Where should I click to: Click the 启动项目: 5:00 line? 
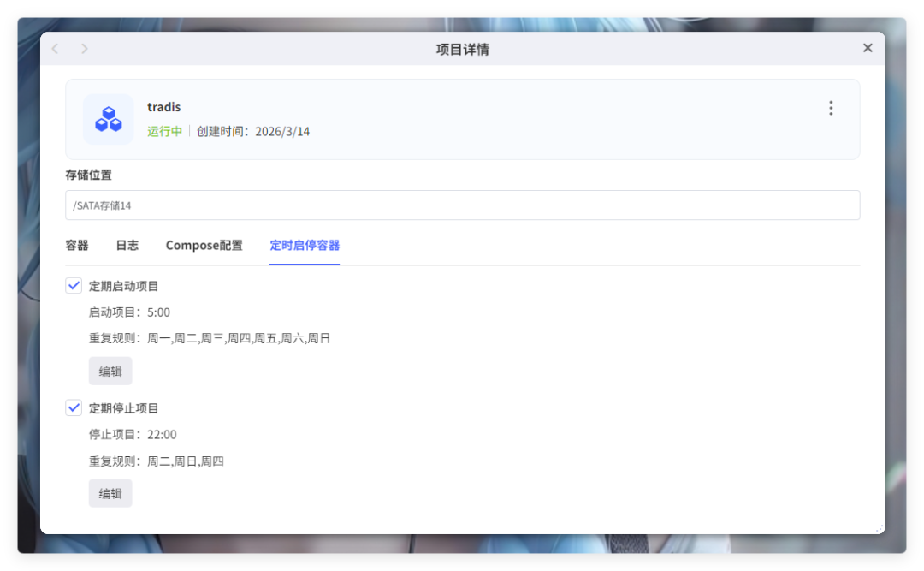[130, 312]
